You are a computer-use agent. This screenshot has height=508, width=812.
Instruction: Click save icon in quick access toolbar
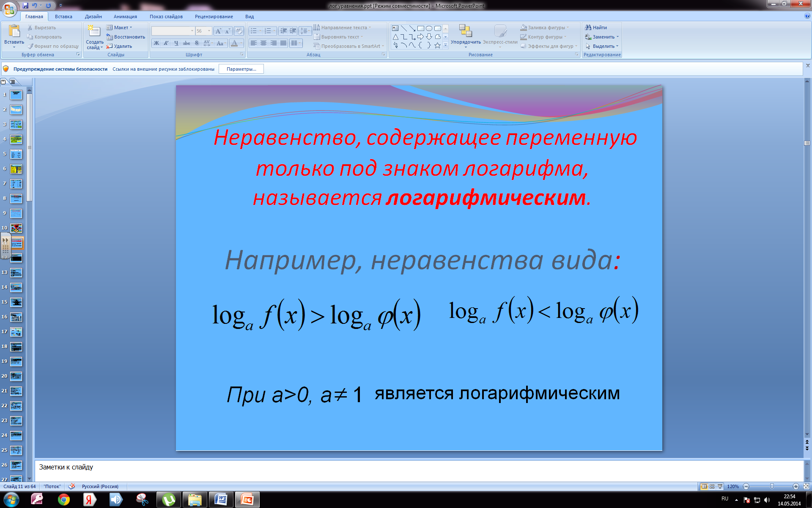[x=25, y=6]
